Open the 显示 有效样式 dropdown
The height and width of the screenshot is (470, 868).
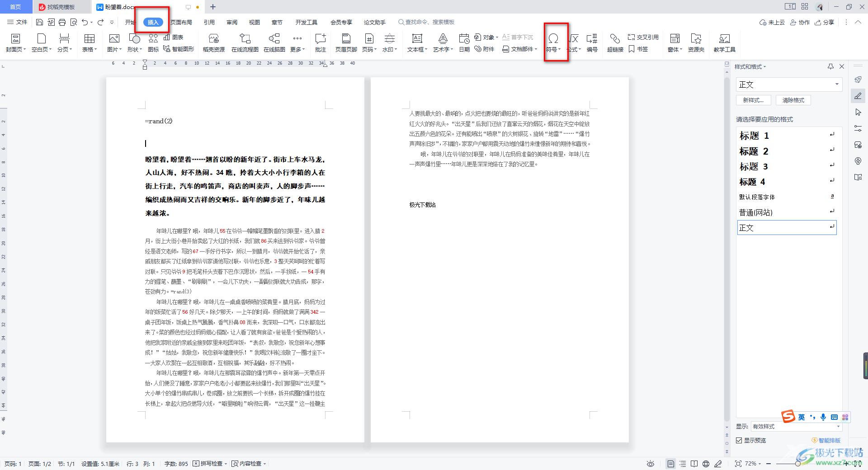[x=796, y=427]
